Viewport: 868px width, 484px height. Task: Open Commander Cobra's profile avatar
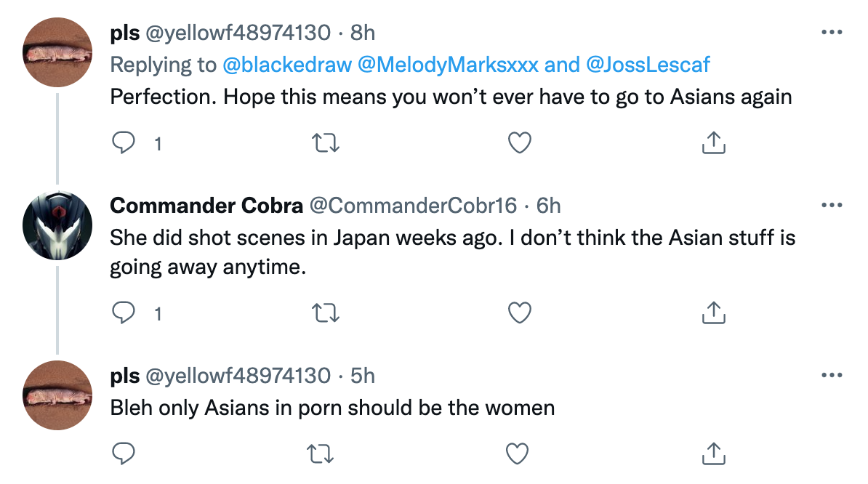tap(57, 225)
